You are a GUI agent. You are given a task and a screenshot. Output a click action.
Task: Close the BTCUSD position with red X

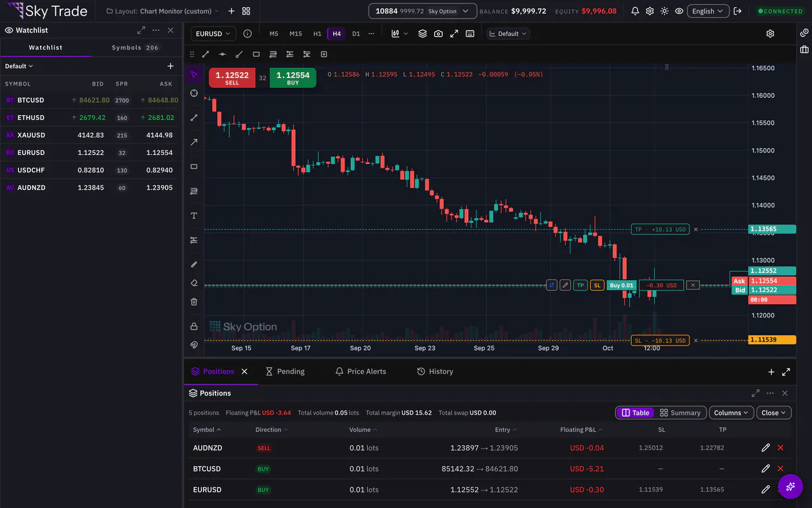pos(780,469)
